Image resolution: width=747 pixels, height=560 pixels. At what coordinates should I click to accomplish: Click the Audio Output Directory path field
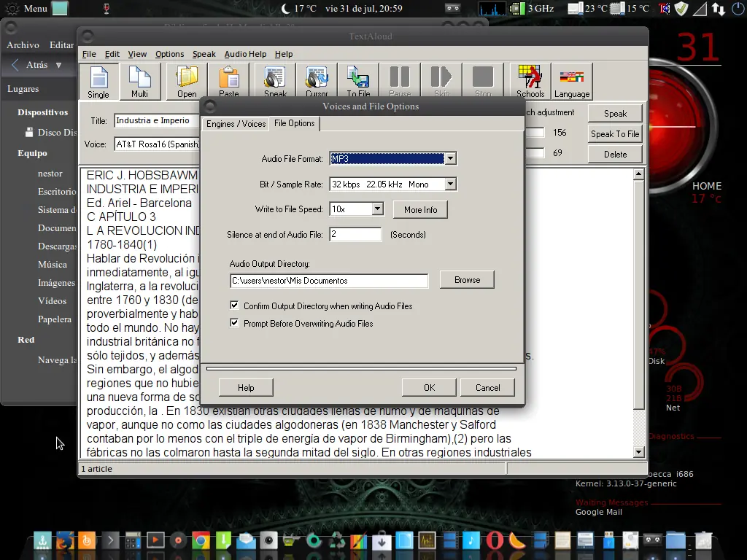[329, 281]
